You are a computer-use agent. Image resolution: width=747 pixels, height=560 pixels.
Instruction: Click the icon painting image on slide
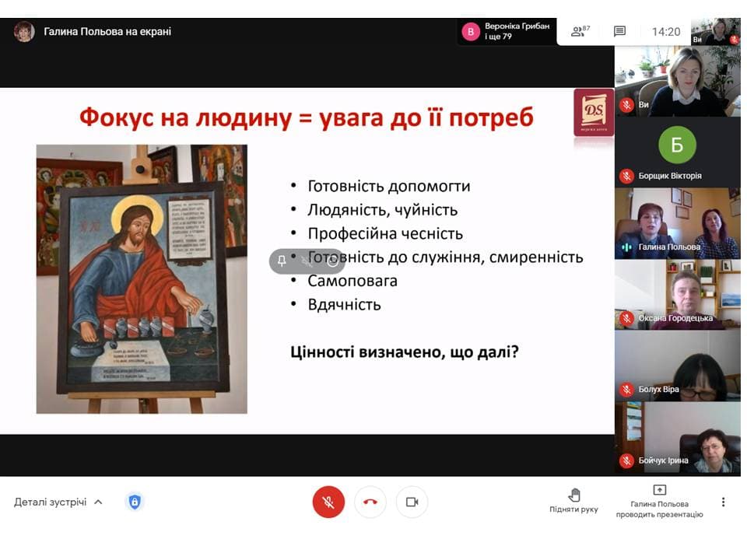pos(142,279)
